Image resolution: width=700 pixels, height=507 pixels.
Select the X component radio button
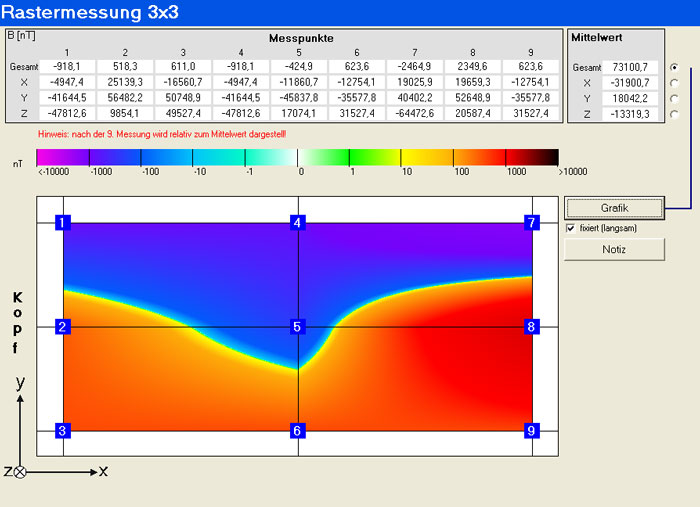tap(674, 83)
